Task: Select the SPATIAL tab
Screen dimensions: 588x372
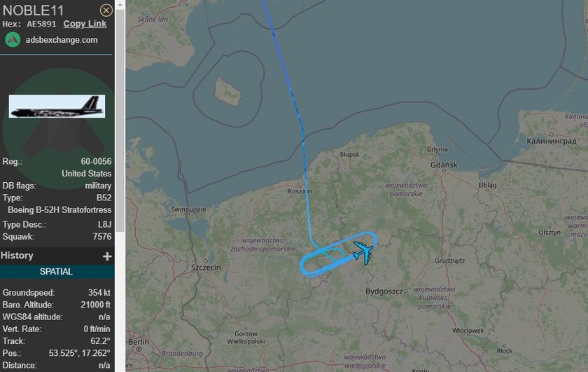Action: [57, 271]
